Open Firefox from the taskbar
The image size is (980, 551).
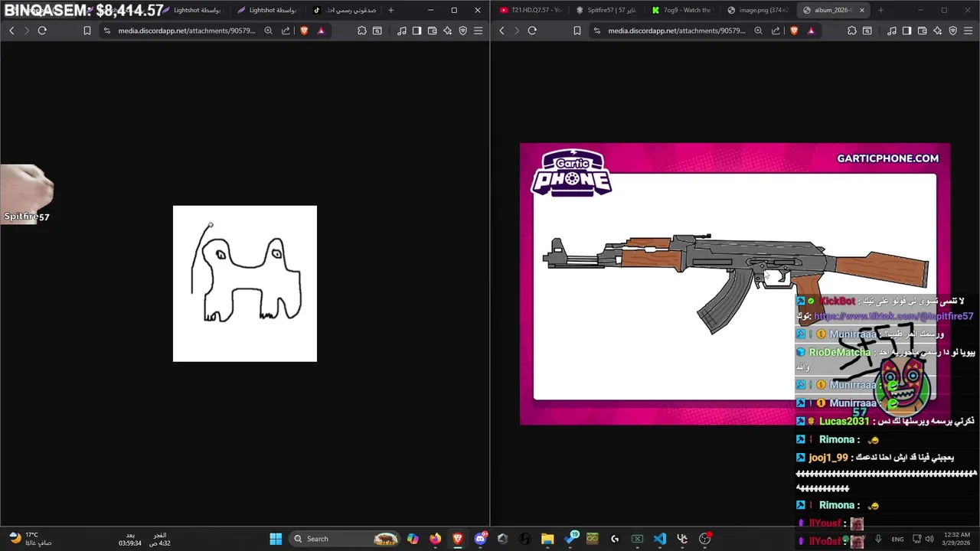(435, 539)
